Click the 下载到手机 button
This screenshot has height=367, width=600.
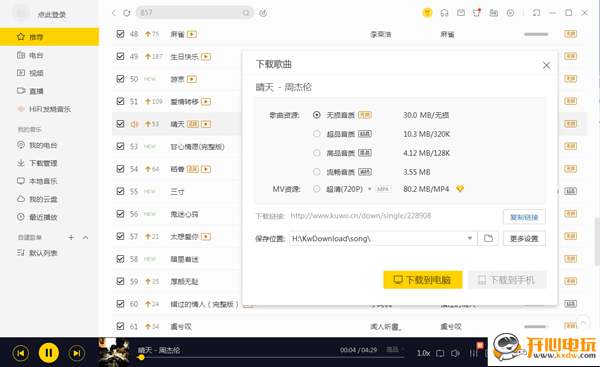[507, 280]
